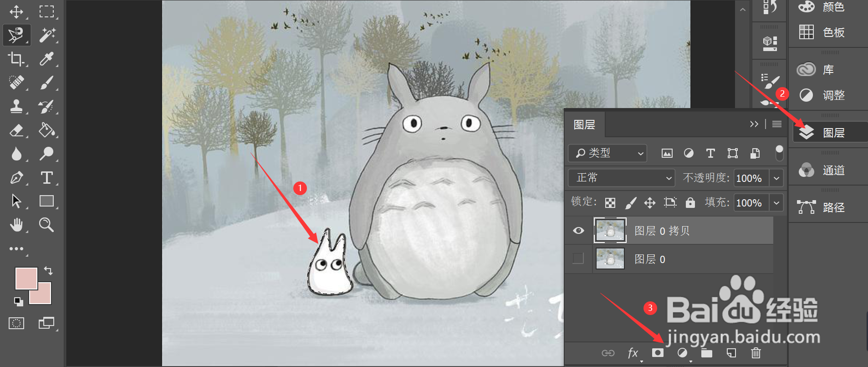Delete layer with trash icon

756,353
